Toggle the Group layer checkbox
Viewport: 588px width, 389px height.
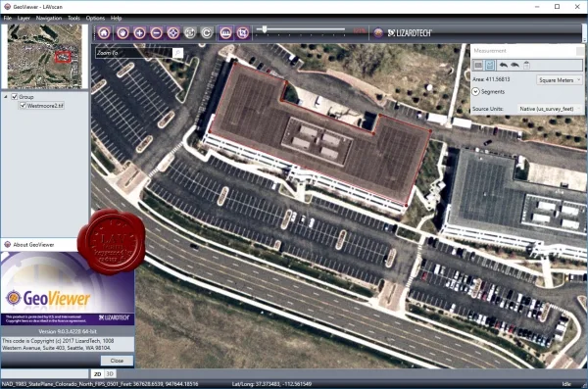click(x=15, y=97)
